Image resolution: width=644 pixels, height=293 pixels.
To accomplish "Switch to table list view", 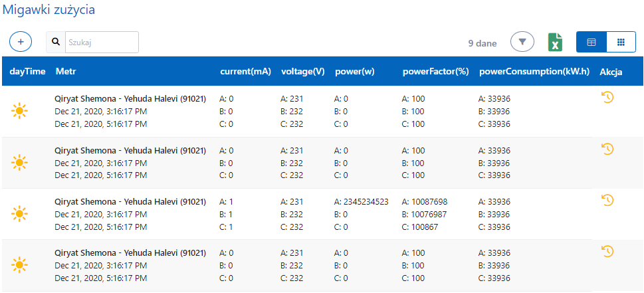I will (x=591, y=42).
